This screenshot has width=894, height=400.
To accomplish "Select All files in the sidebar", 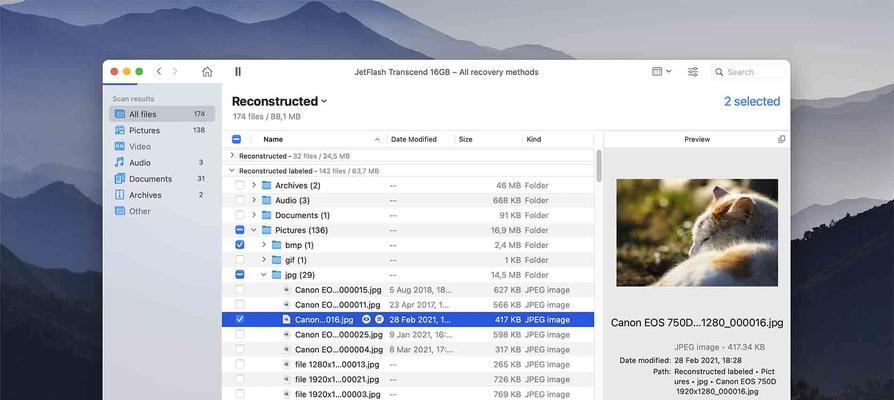I will click(162, 114).
